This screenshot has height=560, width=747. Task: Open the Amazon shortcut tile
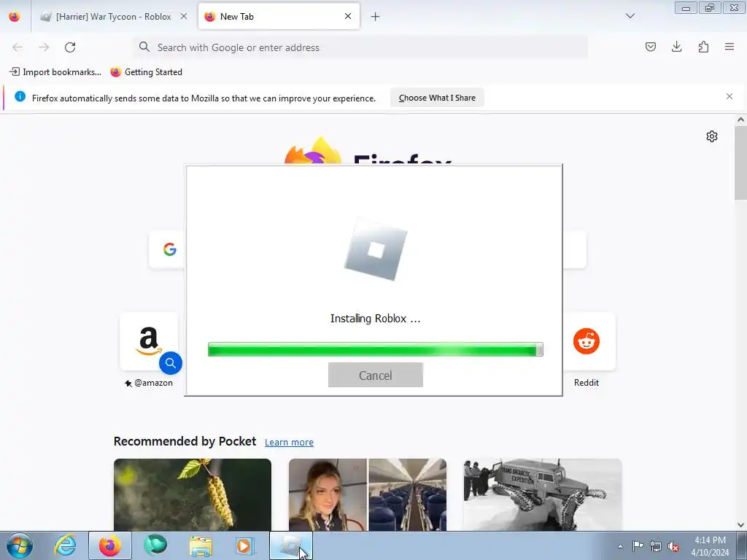pyautogui.click(x=149, y=341)
